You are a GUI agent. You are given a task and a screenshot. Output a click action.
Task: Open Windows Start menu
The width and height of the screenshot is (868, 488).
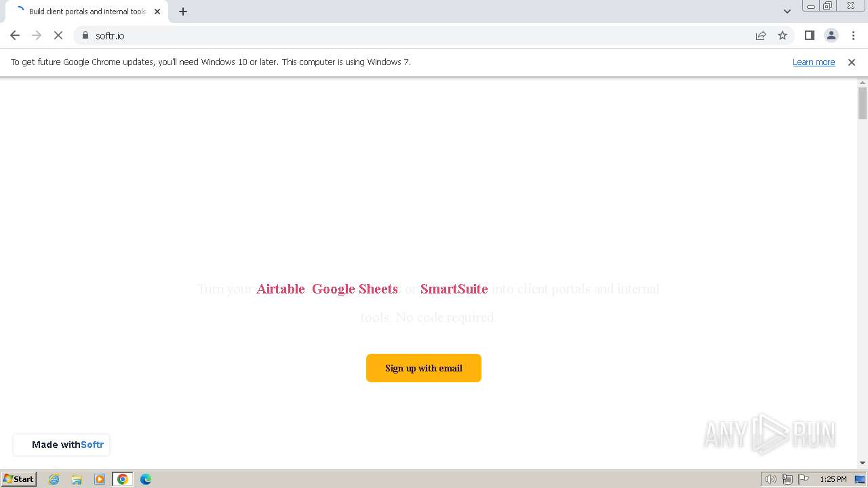[x=19, y=479]
